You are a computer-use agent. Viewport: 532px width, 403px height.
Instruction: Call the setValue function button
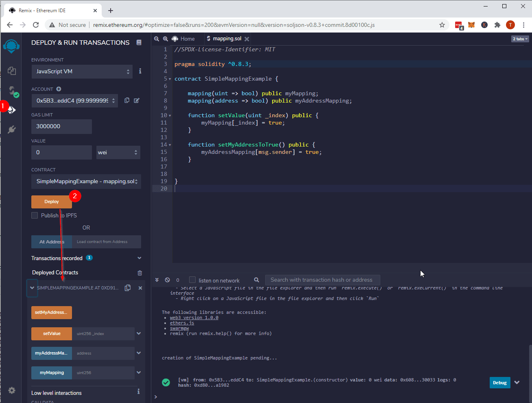[x=52, y=334]
